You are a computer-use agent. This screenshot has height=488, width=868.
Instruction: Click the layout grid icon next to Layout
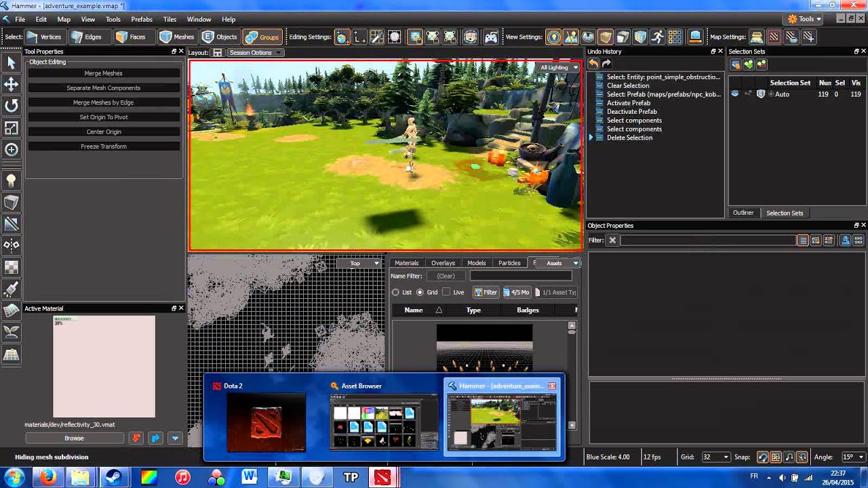[217, 52]
